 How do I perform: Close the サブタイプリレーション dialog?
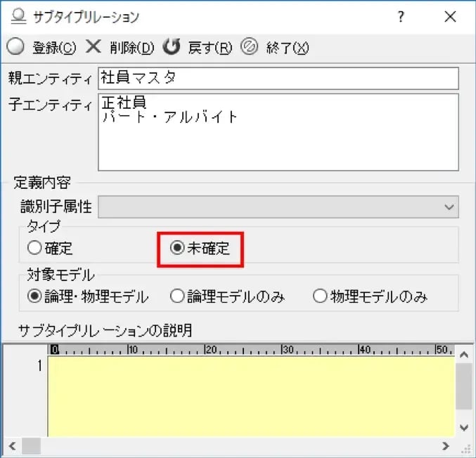pos(450,17)
